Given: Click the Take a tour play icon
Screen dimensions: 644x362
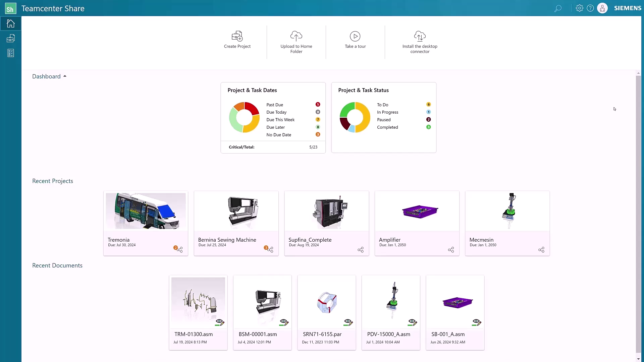Looking at the screenshot, I should (x=355, y=36).
